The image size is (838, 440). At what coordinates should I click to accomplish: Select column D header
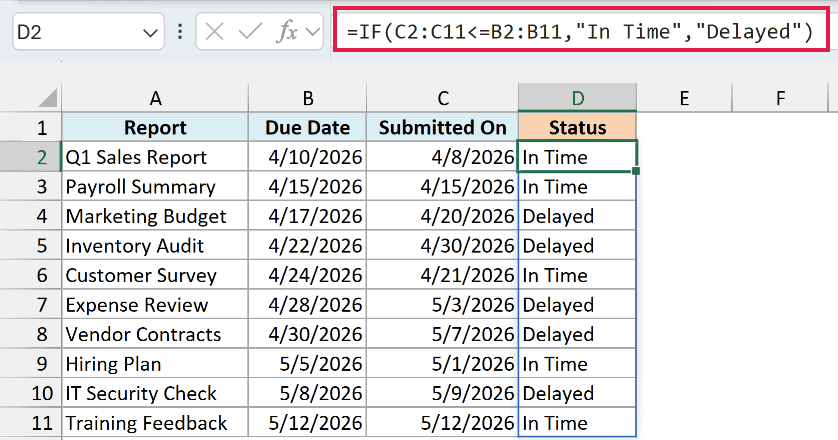click(577, 98)
